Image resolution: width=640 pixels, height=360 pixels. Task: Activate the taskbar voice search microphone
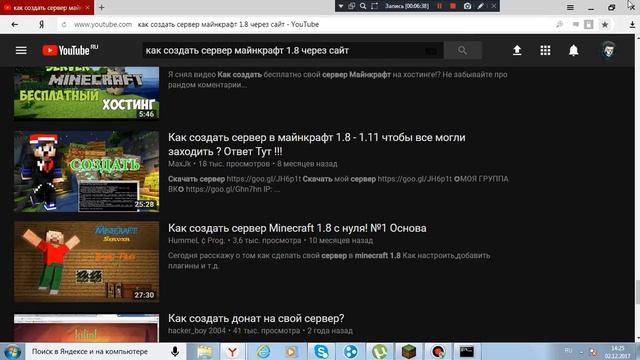click(175, 351)
